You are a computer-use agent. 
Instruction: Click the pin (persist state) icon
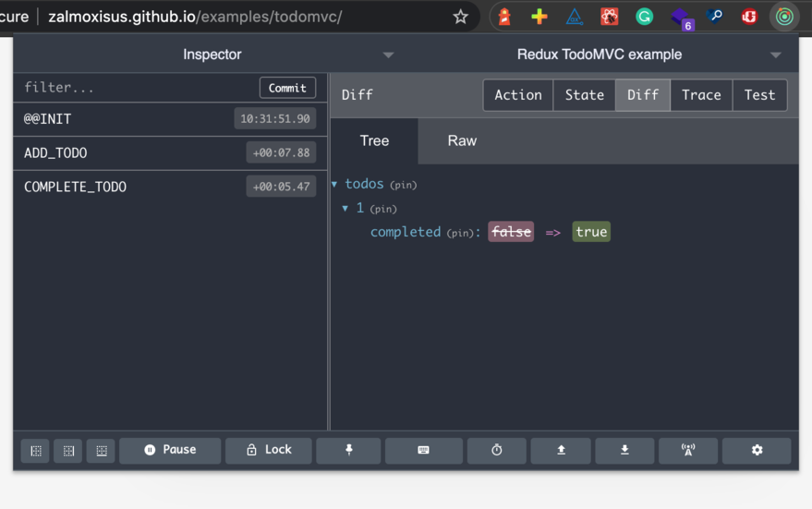(348, 450)
